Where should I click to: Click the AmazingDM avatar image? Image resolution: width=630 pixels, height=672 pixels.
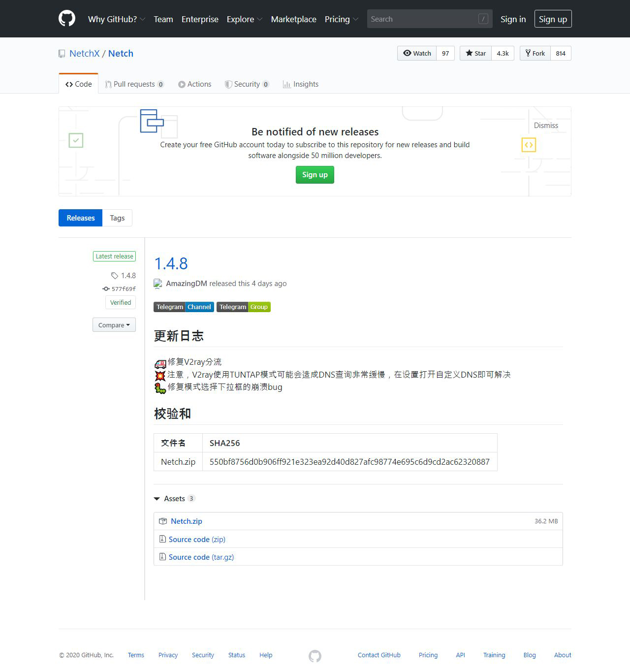[158, 284]
